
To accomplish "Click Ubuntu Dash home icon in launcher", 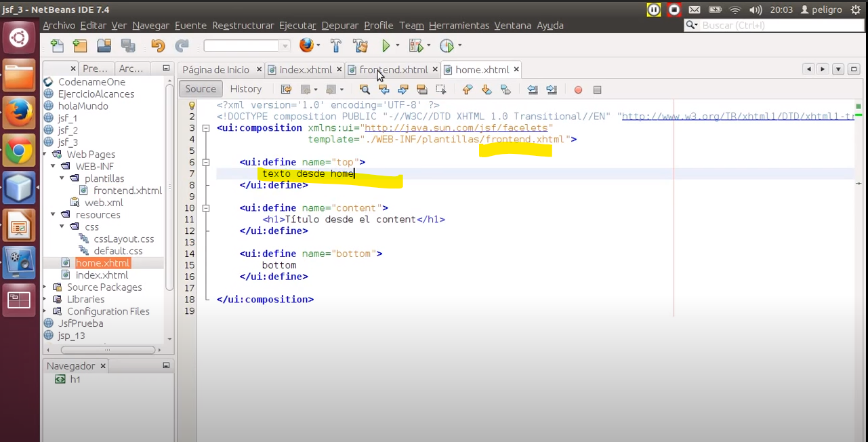I will pyautogui.click(x=19, y=38).
